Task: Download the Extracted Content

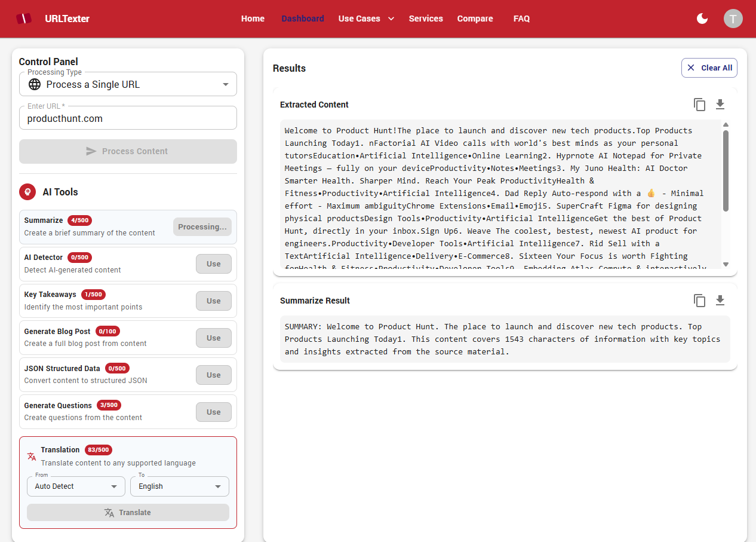Action: coord(720,105)
